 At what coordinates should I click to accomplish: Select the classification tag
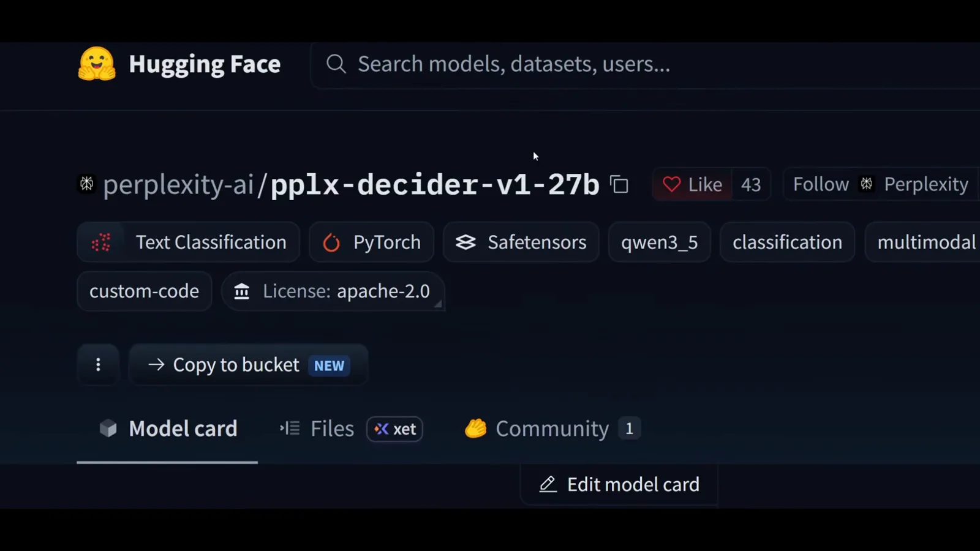[788, 242]
